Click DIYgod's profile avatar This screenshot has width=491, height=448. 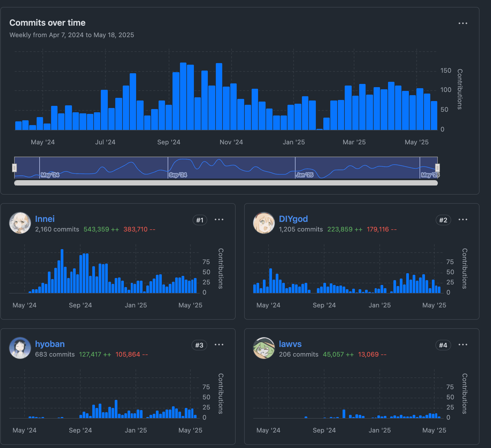(264, 223)
